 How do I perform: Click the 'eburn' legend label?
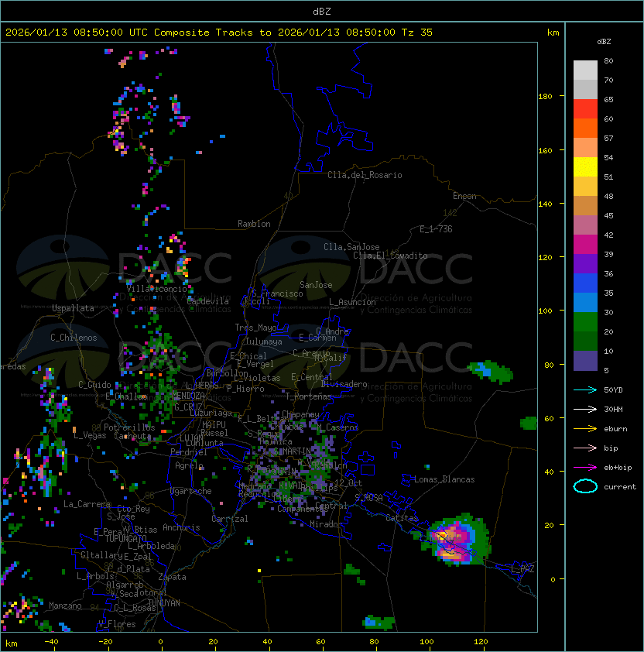pyautogui.click(x=615, y=429)
